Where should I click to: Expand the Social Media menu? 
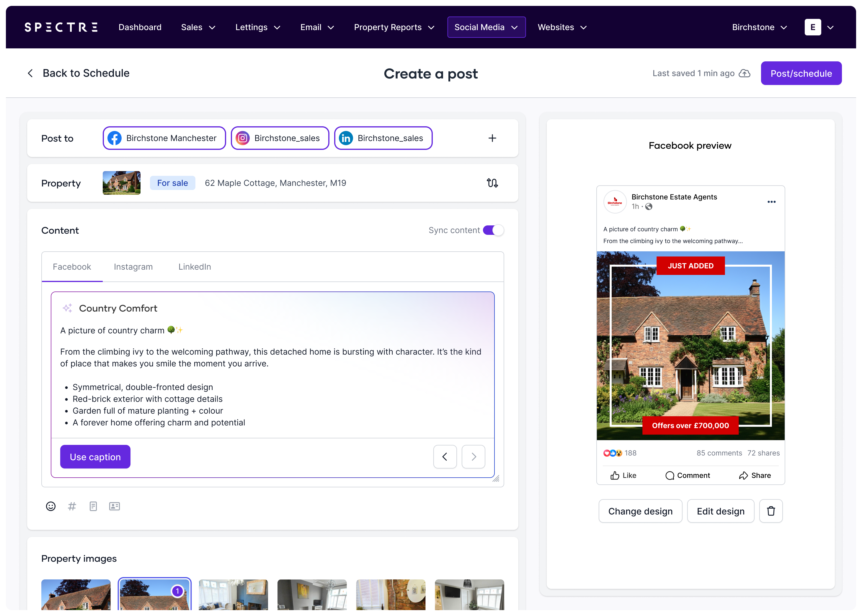(486, 27)
